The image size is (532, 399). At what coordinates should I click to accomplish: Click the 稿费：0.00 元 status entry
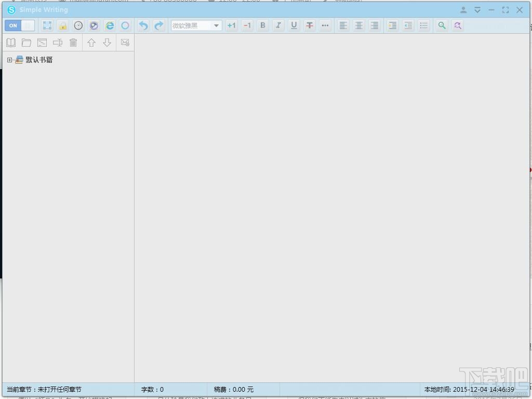[234, 390]
